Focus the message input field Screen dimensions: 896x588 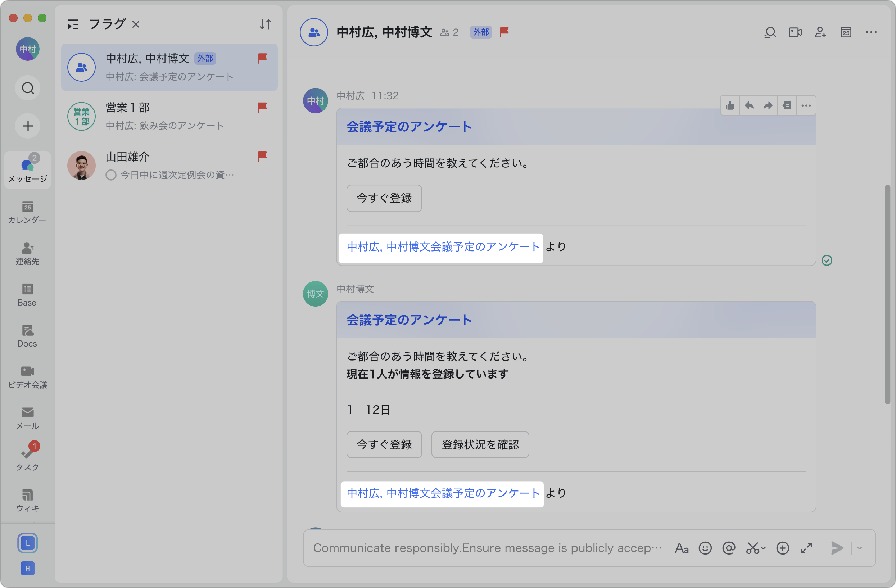[x=488, y=548]
